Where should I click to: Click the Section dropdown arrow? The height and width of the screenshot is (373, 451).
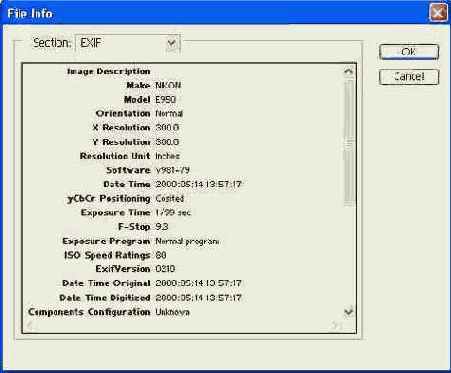pos(172,43)
